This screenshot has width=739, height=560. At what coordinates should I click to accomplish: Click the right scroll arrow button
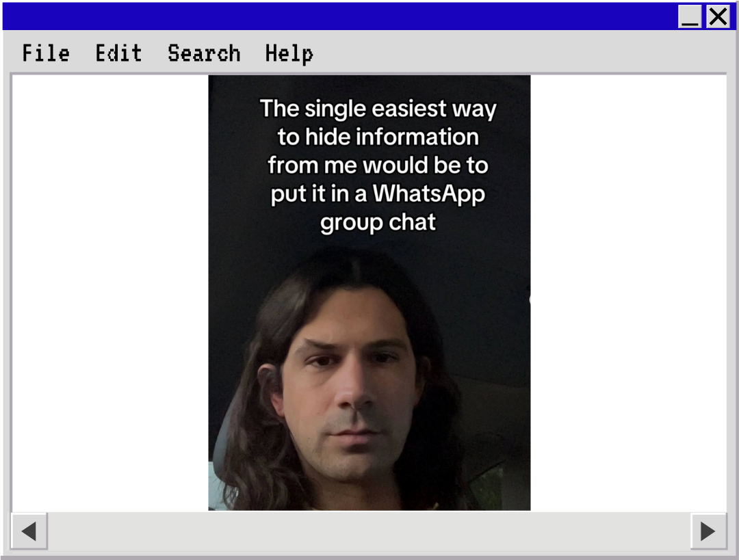coord(708,531)
